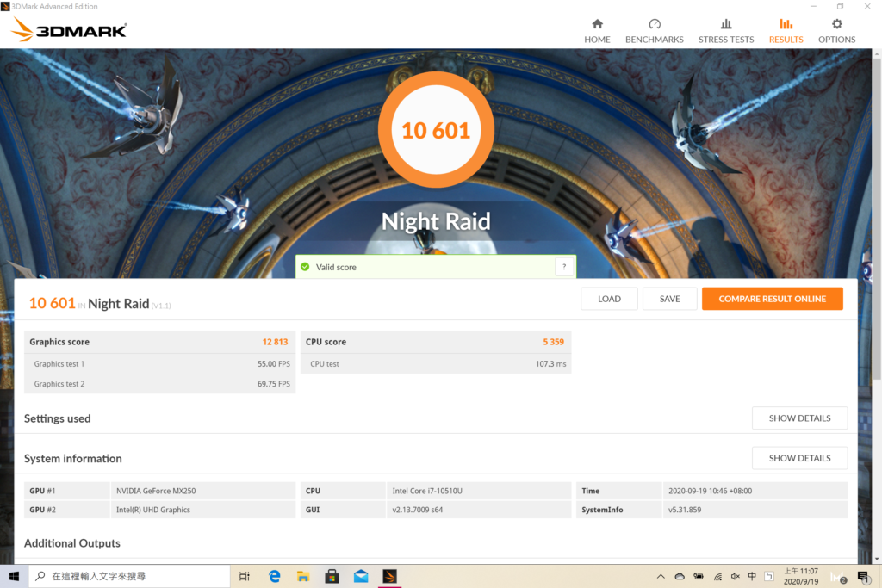Click the OPTIONS gear icon
882x588 pixels.
[x=837, y=23]
